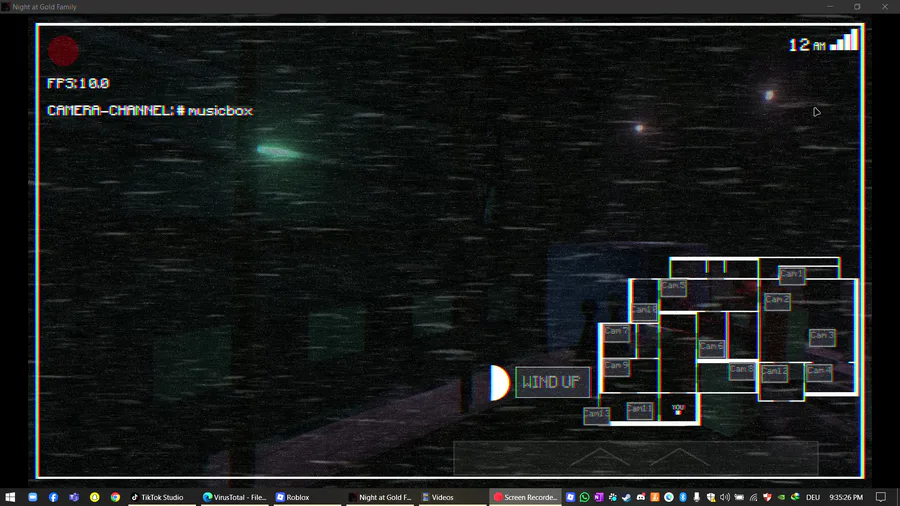This screenshot has height=506, width=900.
Task: Click the red recording indicator dot
Action: pos(63,51)
